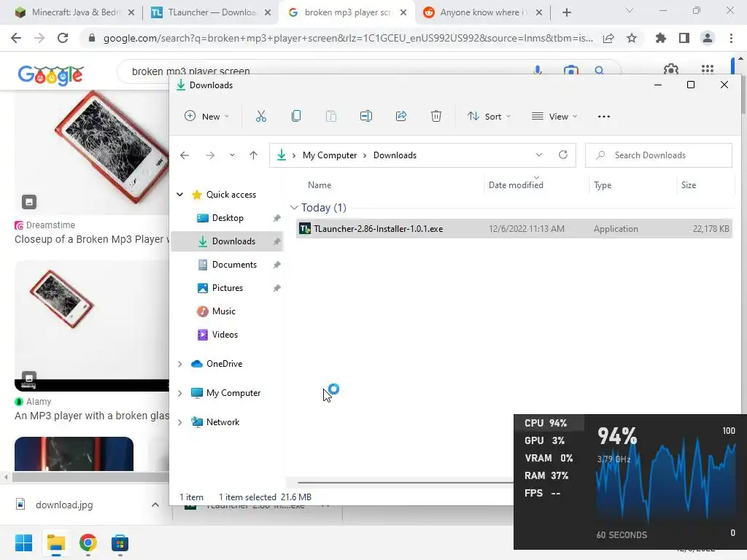
Task: Open Google apps grid icon
Action: click(708, 69)
